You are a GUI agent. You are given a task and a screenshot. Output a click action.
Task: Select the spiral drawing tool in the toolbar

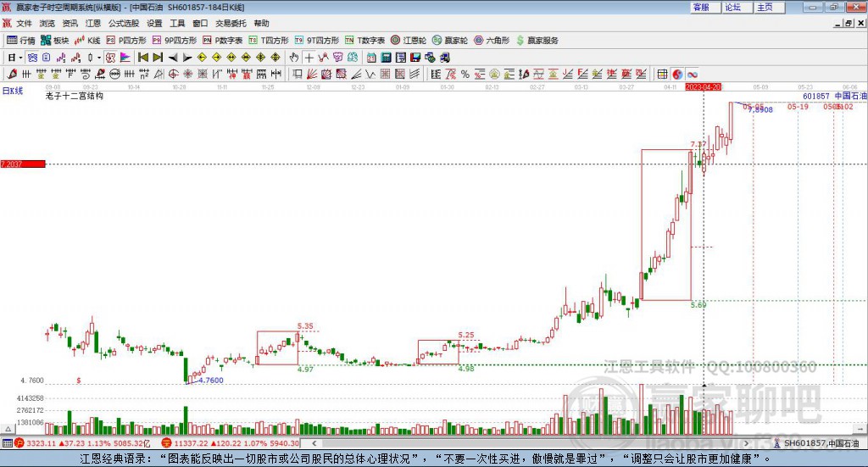86,74
